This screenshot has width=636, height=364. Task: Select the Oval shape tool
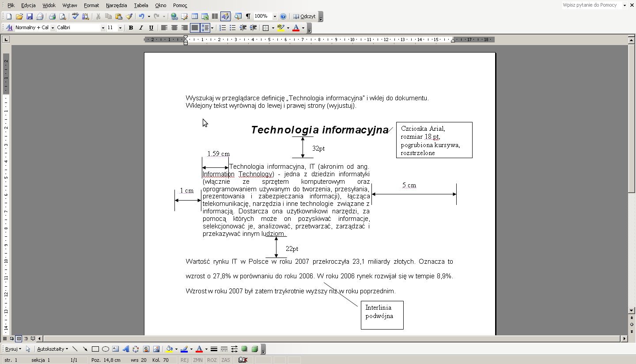click(x=106, y=349)
